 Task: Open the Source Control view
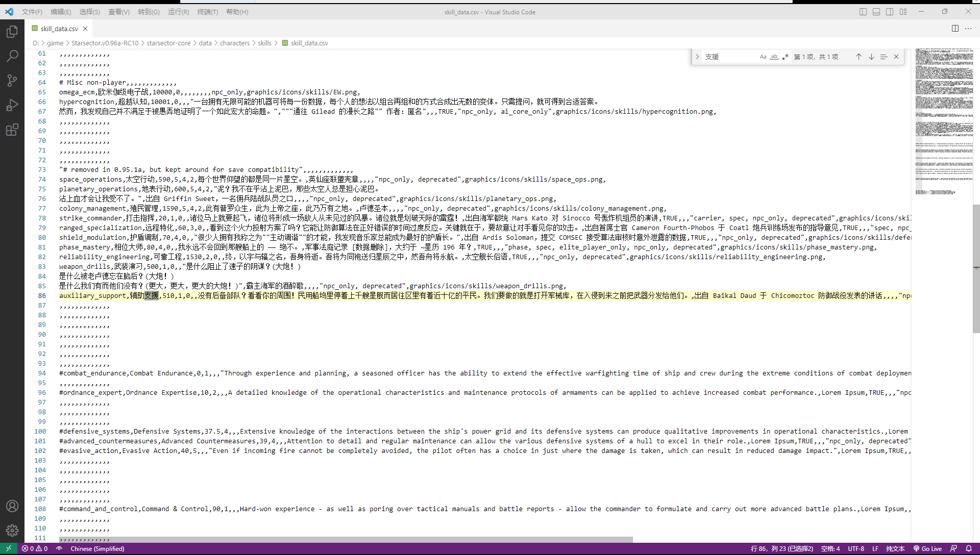pos(12,81)
